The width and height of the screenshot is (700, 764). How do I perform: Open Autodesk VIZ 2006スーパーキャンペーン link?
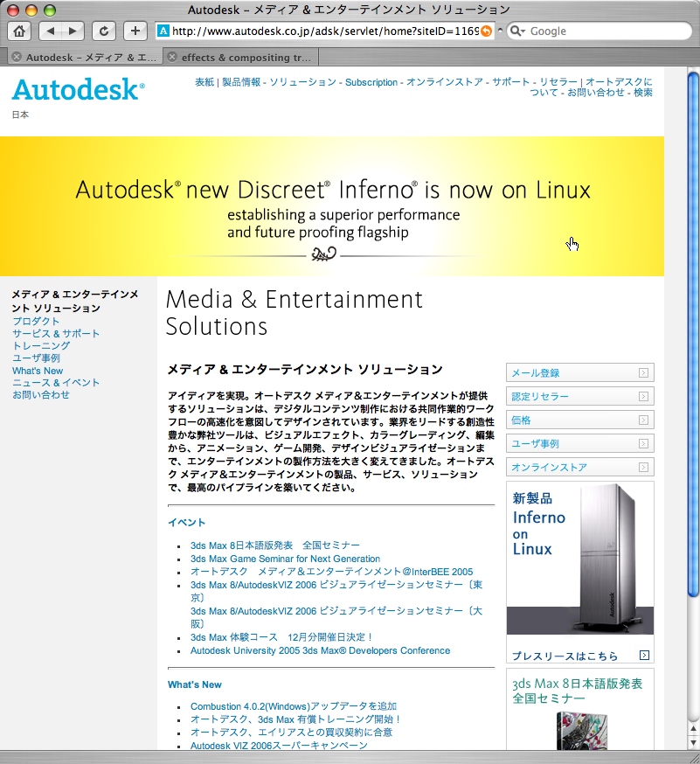(x=279, y=746)
